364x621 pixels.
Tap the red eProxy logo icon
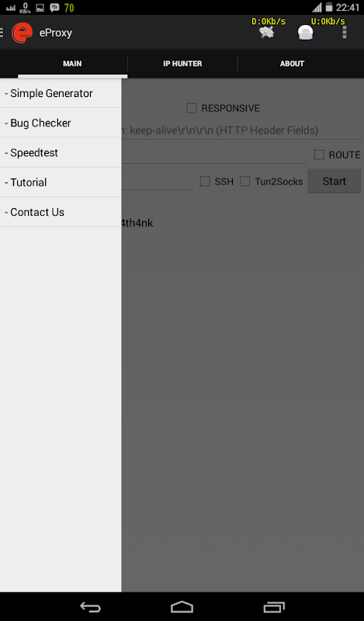pyautogui.click(x=22, y=33)
